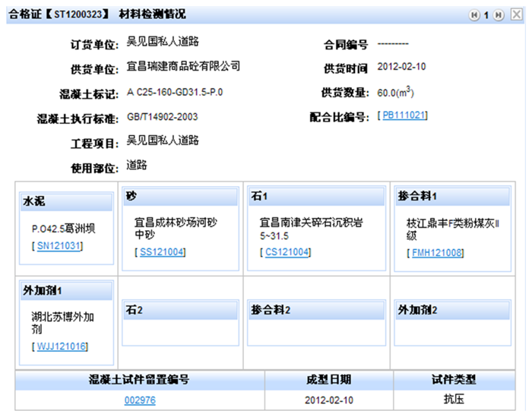
Task: Open cement report link SN121031
Action: (59, 246)
